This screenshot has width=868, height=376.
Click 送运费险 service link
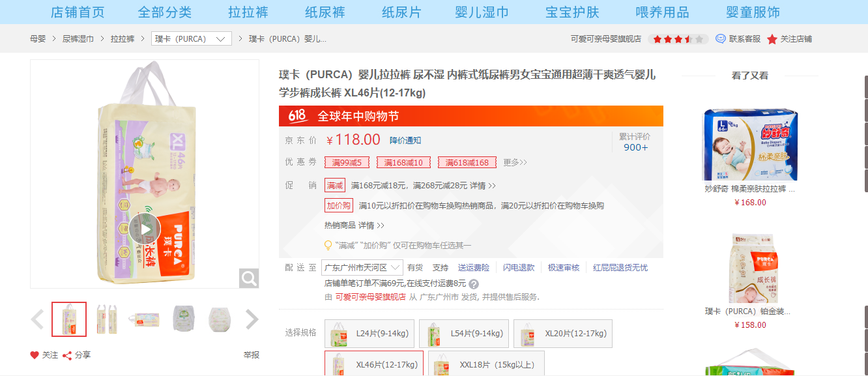(474, 268)
